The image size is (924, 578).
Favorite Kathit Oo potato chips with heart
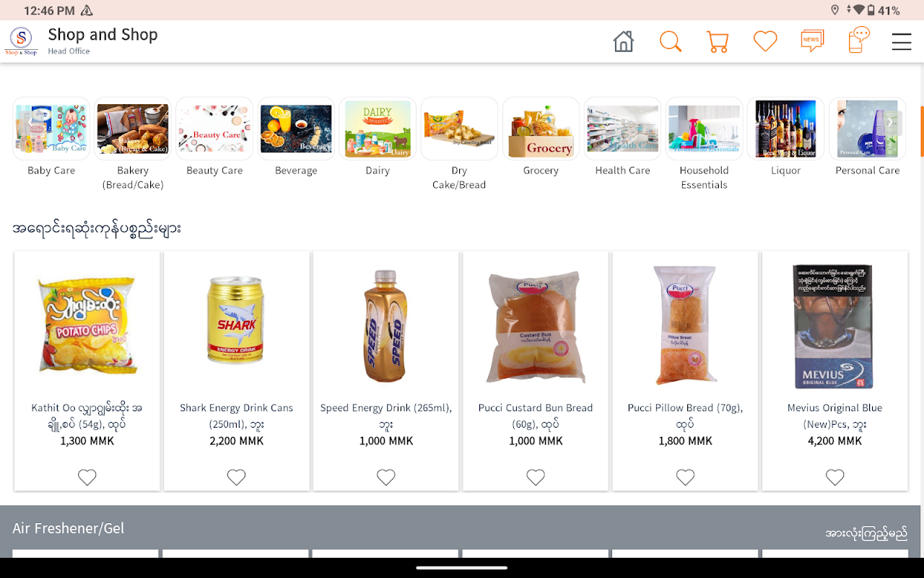[87, 477]
